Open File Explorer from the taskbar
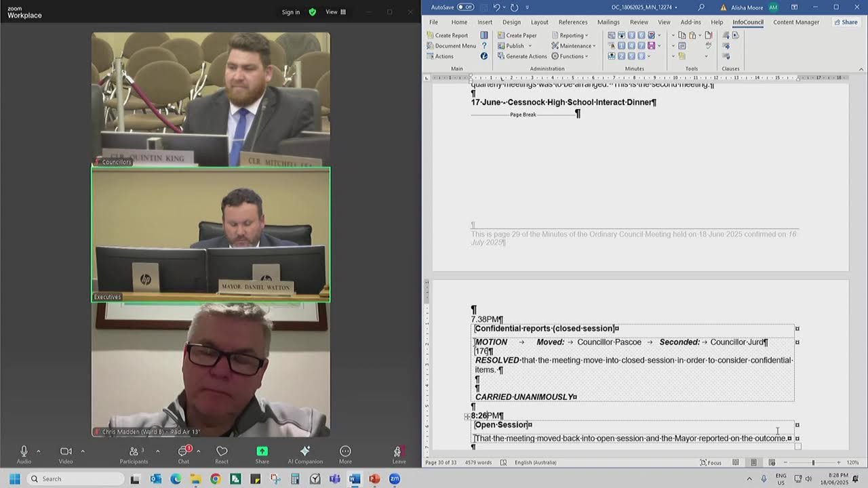The height and width of the screenshot is (488, 868). coord(195,479)
